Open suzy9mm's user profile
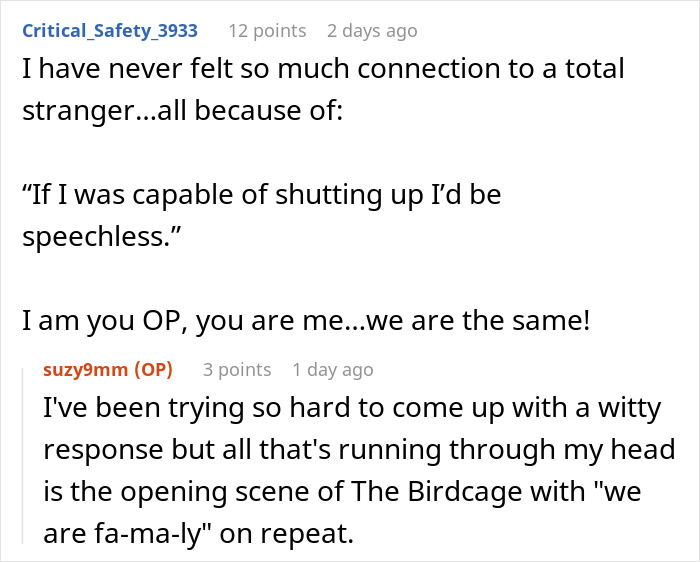This screenshot has height=562, width=700. pos(86,370)
